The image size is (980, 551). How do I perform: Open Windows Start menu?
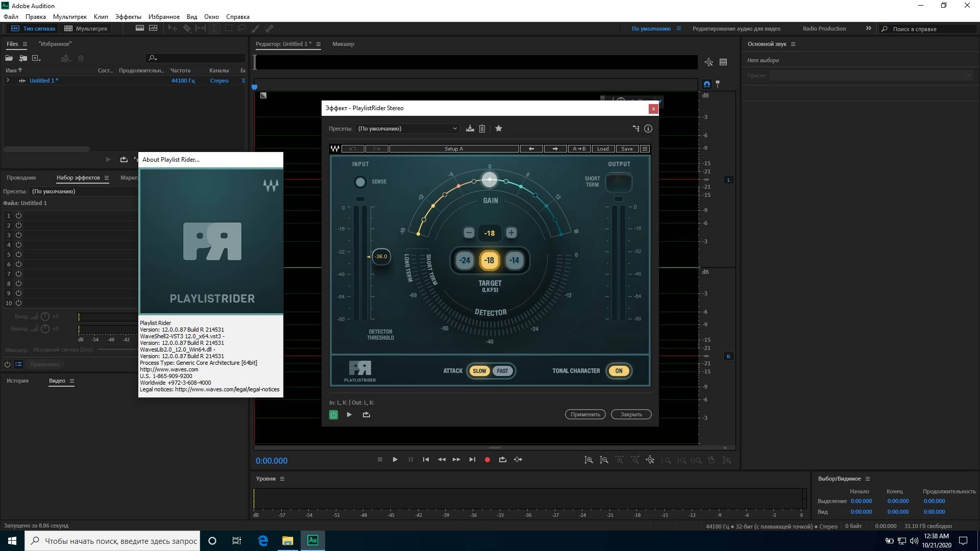click(x=12, y=541)
